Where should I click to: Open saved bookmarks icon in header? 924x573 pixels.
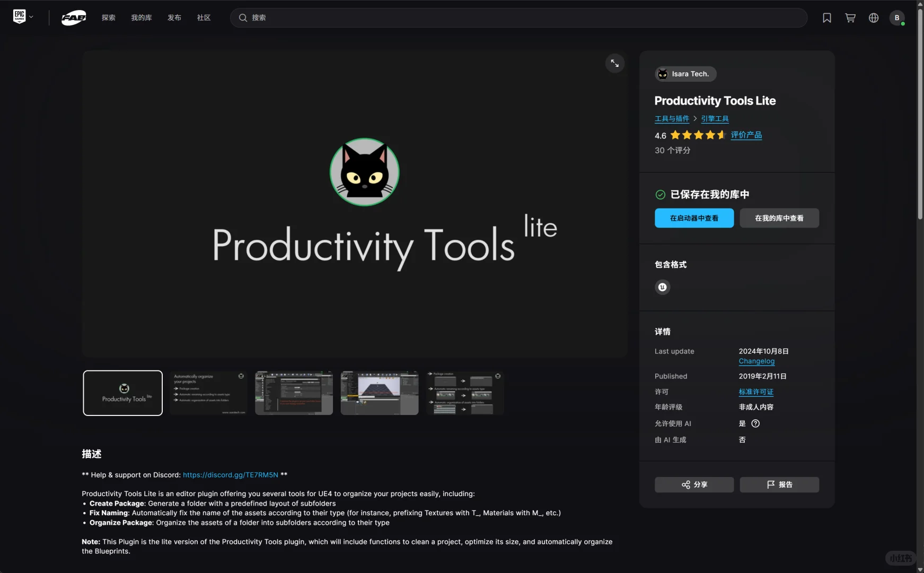827,18
